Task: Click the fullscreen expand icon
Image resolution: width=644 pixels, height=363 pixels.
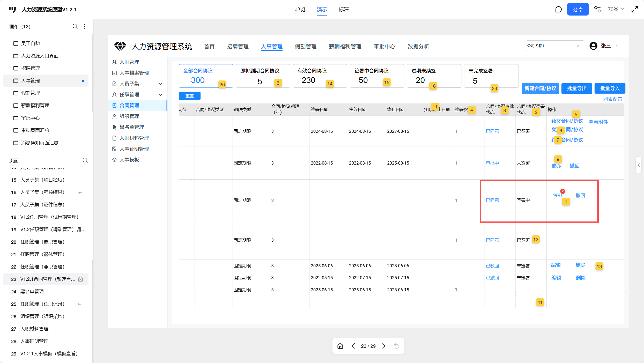Action: 635,10
